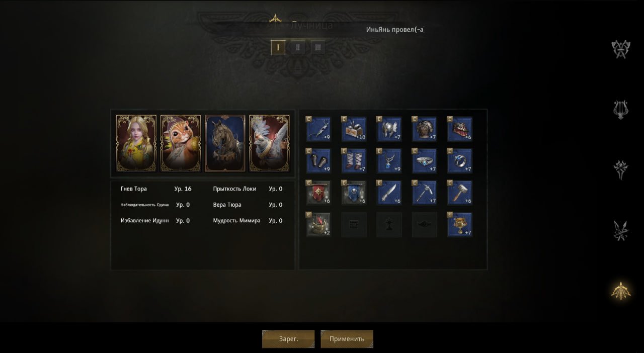
Task: Click the Гнев Тора skill row
Action: (156, 189)
